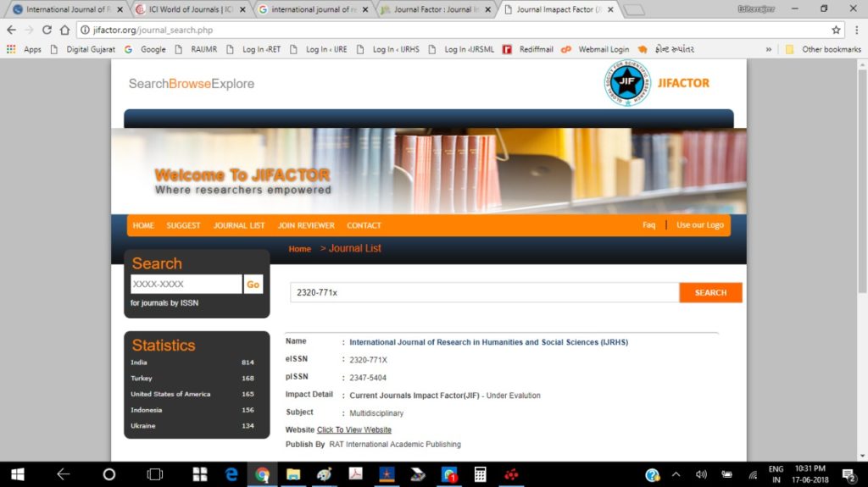Bookmark this page with the star icon
The height and width of the screenshot is (487, 868).
point(836,30)
